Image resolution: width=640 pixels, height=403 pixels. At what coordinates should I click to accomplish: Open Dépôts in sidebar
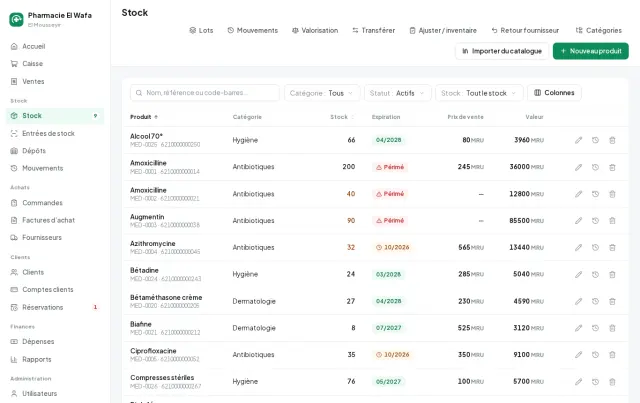point(55,151)
